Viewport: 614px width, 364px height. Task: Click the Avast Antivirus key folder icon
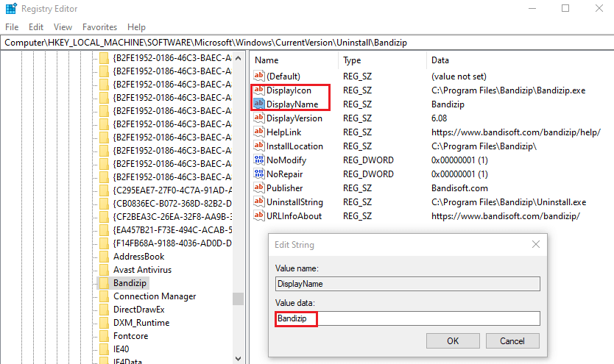click(104, 270)
